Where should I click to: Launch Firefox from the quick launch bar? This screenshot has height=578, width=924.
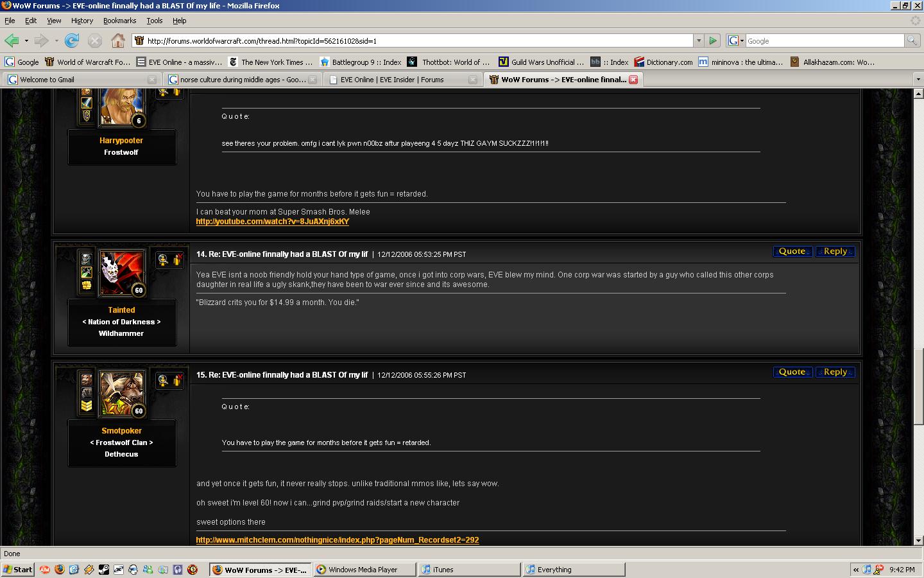(59, 570)
